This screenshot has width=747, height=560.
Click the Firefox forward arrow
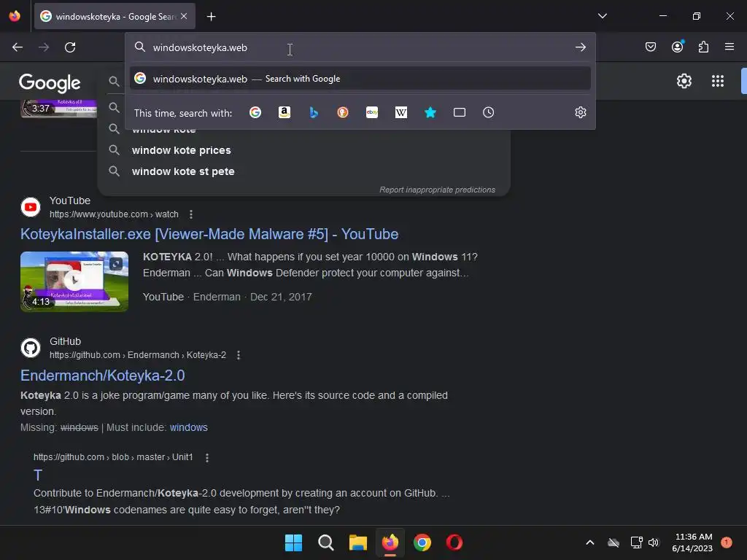[x=44, y=47]
